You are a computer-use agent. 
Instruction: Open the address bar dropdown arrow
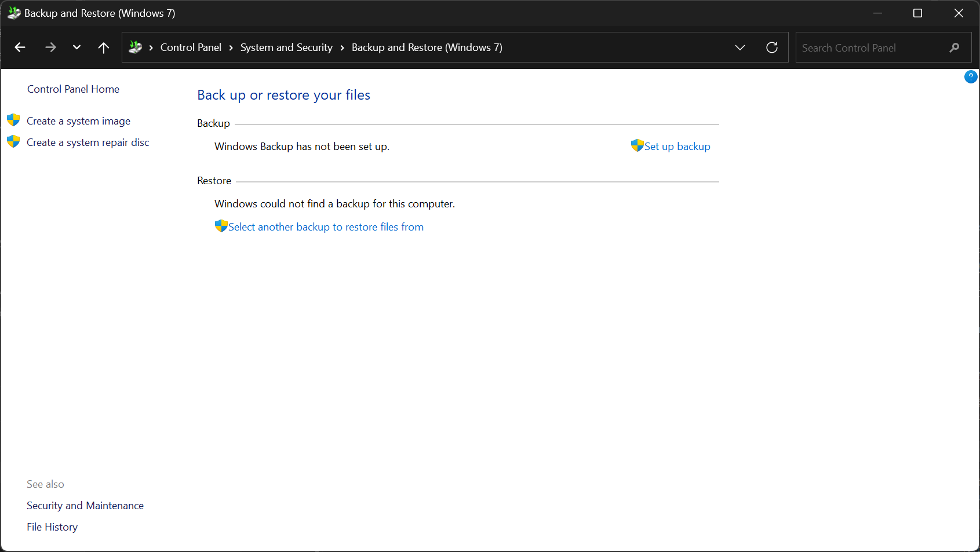click(x=740, y=47)
